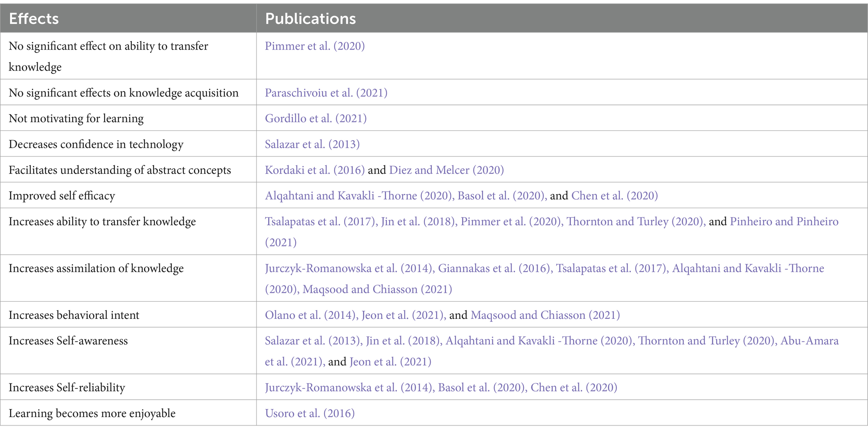Open Chen et al. (2020) in 'Improved self efficacy' row
The height and width of the screenshot is (433, 868).
tap(614, 196)
